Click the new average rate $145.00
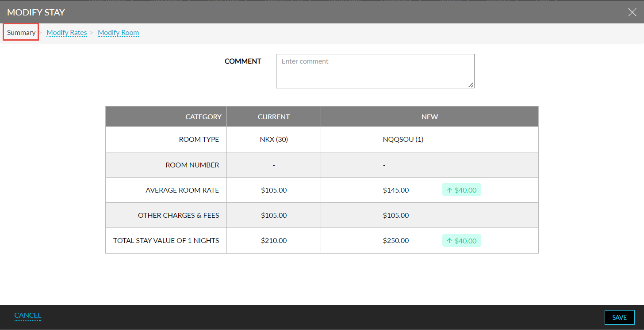 [396, 190]
